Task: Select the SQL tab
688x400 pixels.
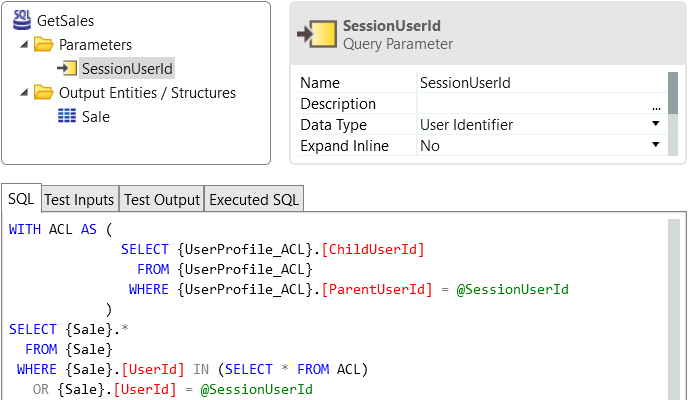Action: pos(21,199)
